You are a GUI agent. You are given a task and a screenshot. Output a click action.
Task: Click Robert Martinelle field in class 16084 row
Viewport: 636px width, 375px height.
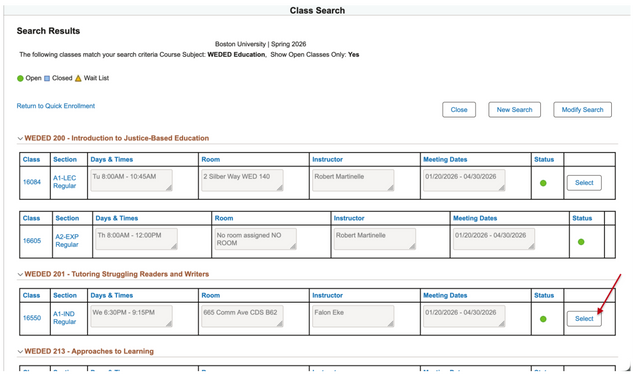[x=353, y=180]
